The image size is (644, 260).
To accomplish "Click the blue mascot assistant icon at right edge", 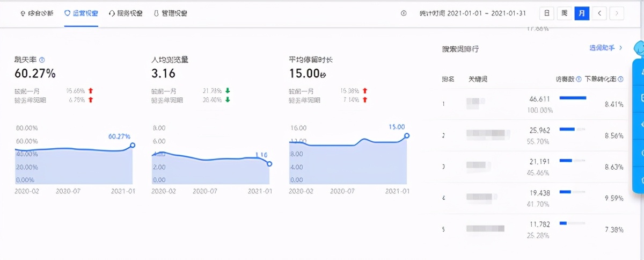I will pos(638,49).
